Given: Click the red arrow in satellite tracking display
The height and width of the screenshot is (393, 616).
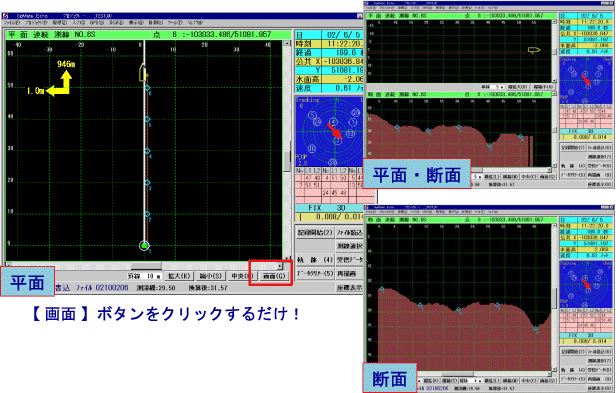Looking at the screenshot, I should click(334, 130).
